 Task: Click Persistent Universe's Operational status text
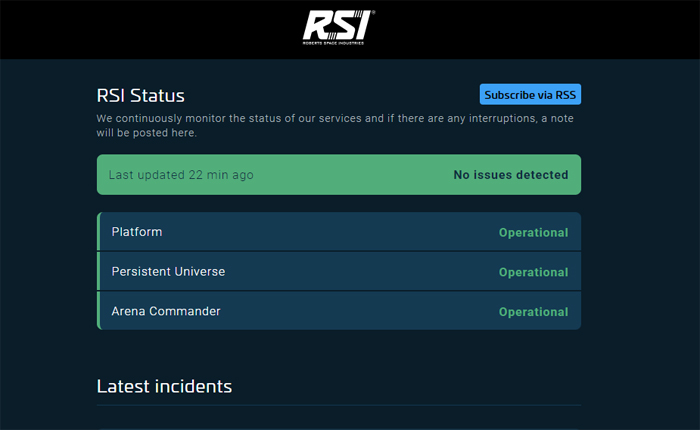(533, 272)
